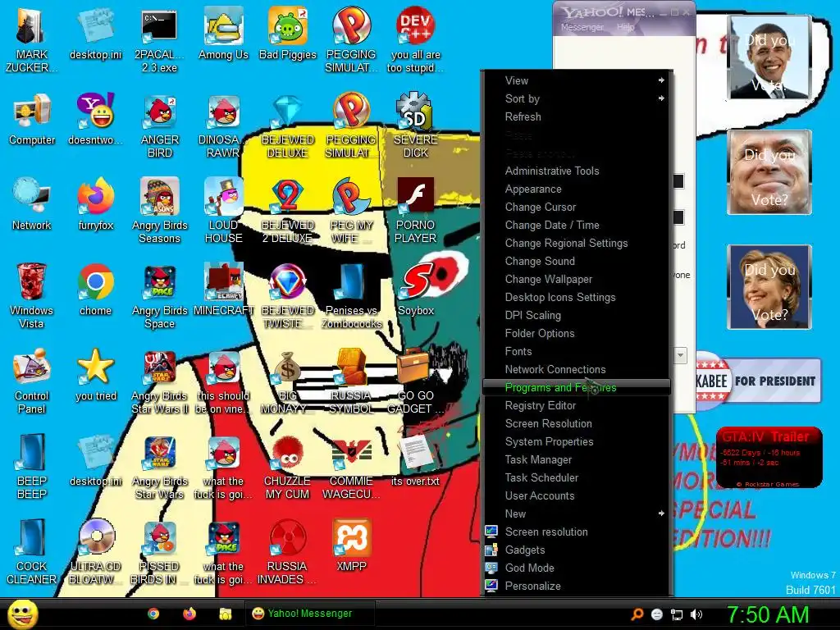The image size is (840, 630).
Task: Open Task Manager from context menu
Action: click(577, 459)
